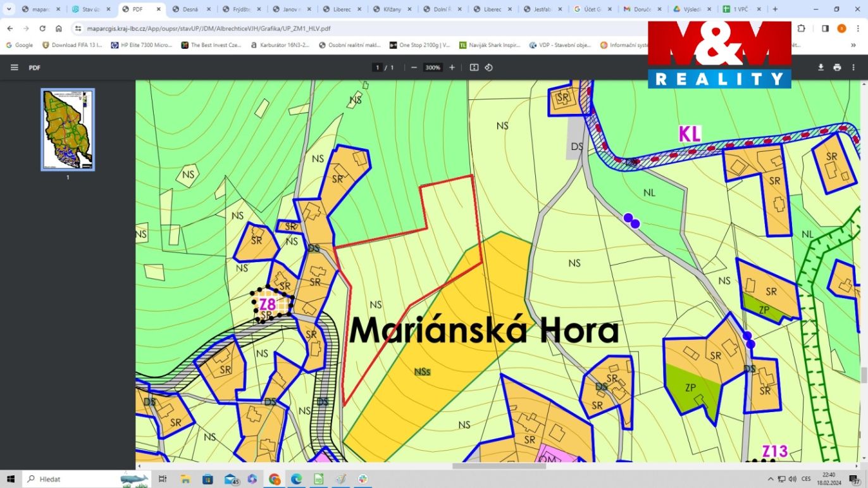Click the Z8 zone label
The width and height of the screenshot is (868, 488).
click(267, 304)
